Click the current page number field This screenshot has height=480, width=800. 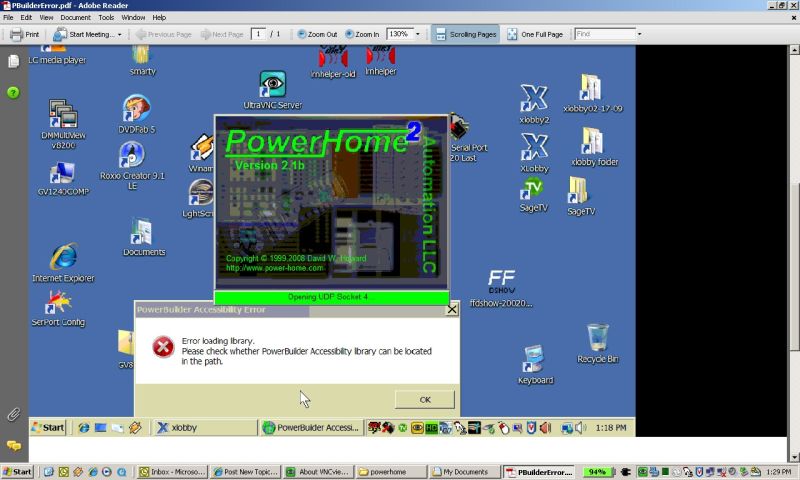(x=258, y=34)
